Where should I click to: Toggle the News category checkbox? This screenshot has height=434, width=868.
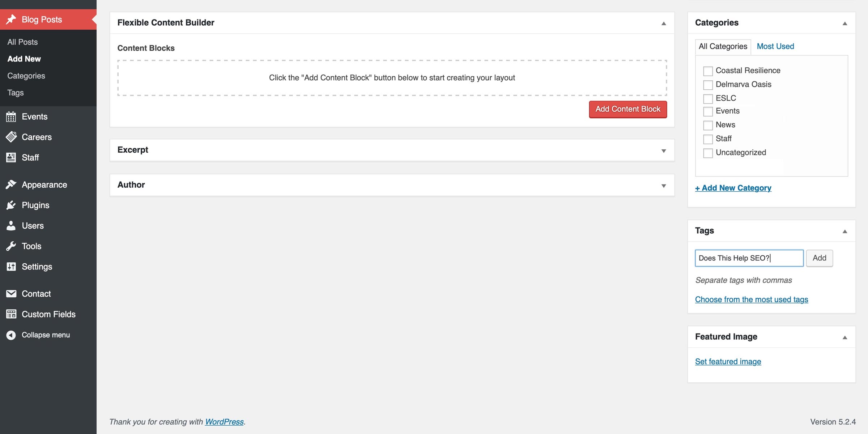[x=707, y=124]
